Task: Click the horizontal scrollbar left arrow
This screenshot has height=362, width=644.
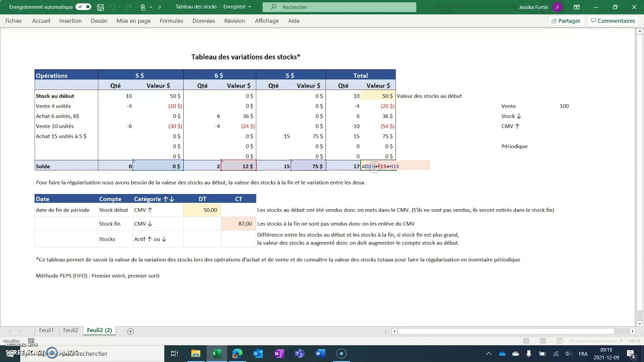Action: click(394, 331)
